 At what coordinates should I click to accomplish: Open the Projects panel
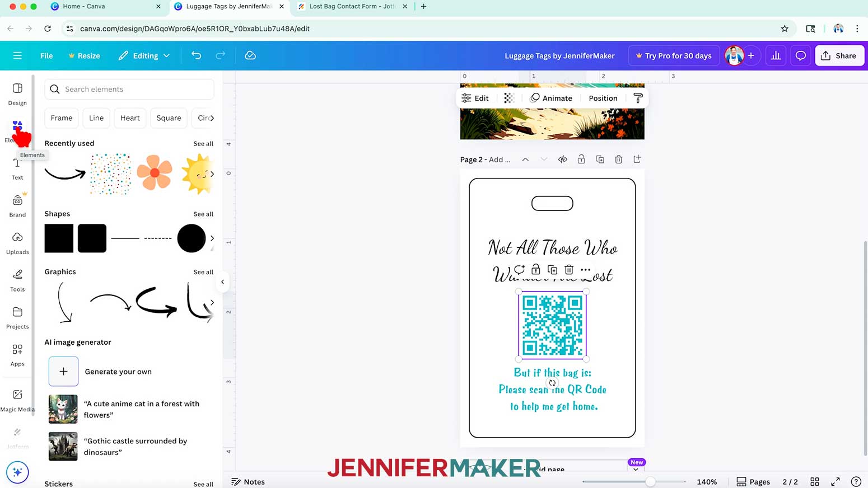[17, 318]
